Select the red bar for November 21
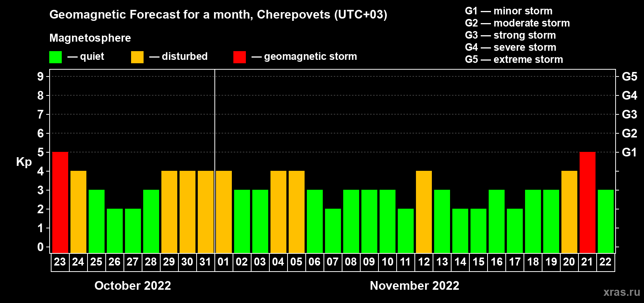The height and width of the screenshot is (303, 644). coord(588,203)
